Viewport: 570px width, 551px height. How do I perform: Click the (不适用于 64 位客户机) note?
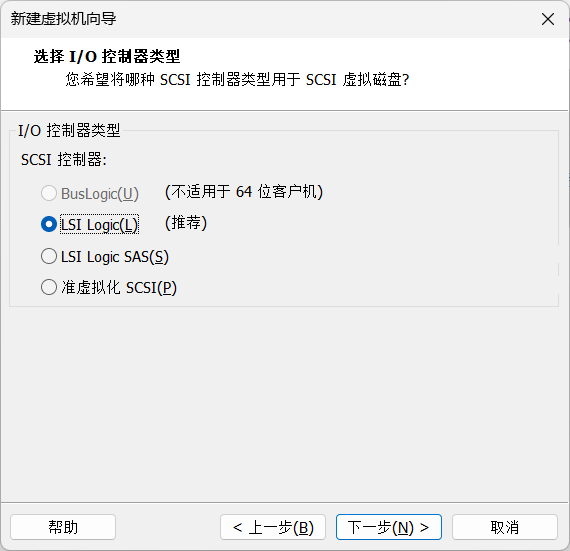click(244, 192)
